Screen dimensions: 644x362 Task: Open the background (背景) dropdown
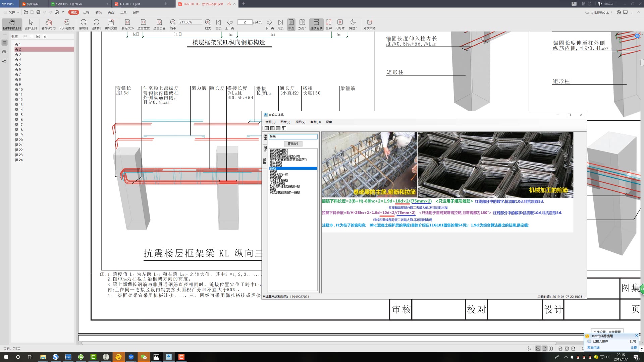353,24
